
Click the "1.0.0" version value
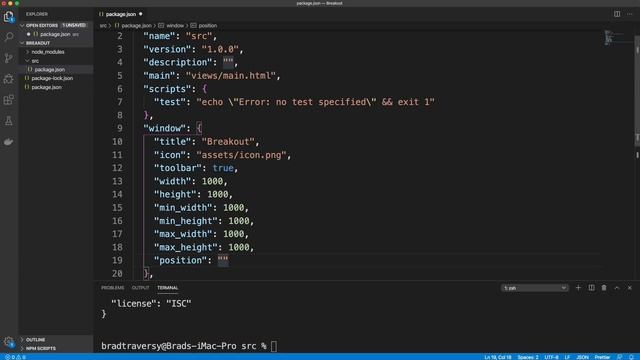220,49
